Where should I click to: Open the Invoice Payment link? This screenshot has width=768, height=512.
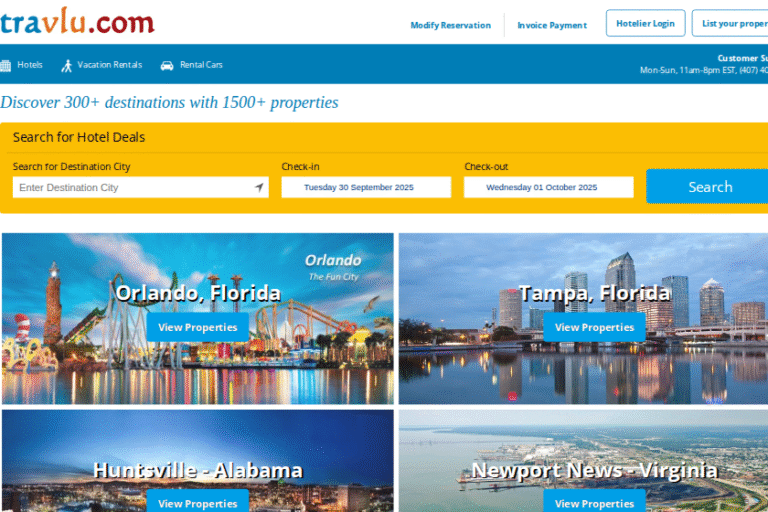pos(552,25)
